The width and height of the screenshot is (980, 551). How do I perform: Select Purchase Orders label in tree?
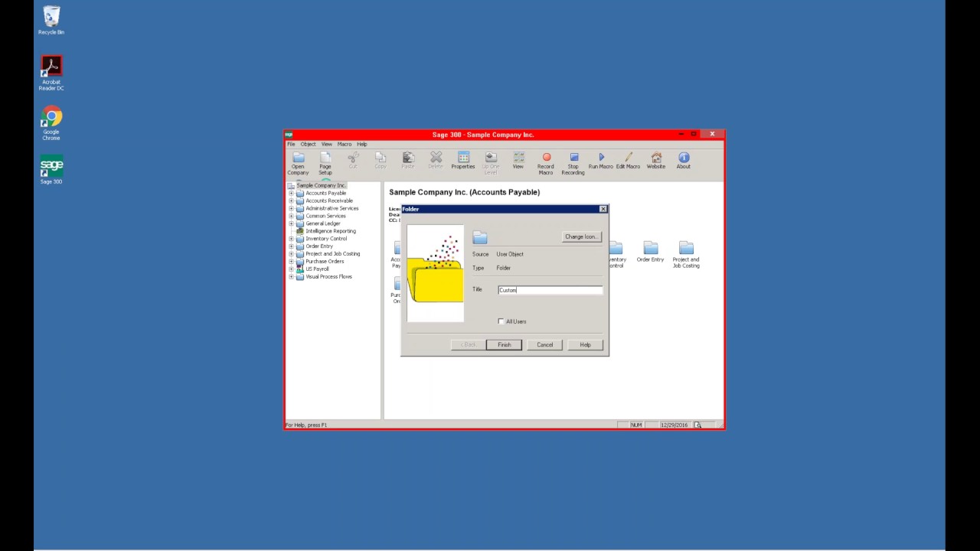[x=325, y=262]
